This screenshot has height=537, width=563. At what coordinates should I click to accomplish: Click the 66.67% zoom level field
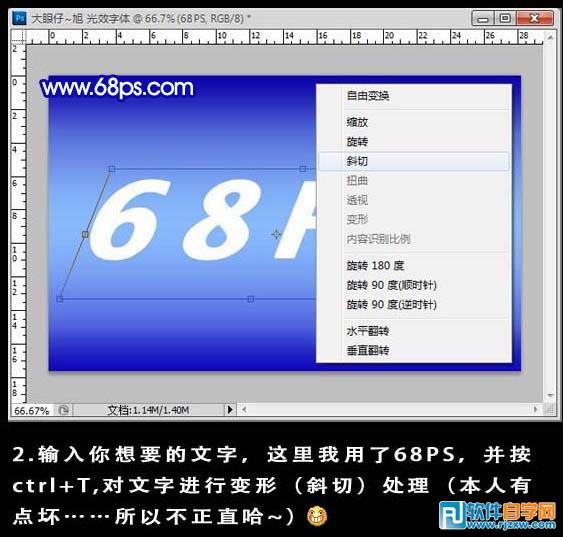(32, 410)
